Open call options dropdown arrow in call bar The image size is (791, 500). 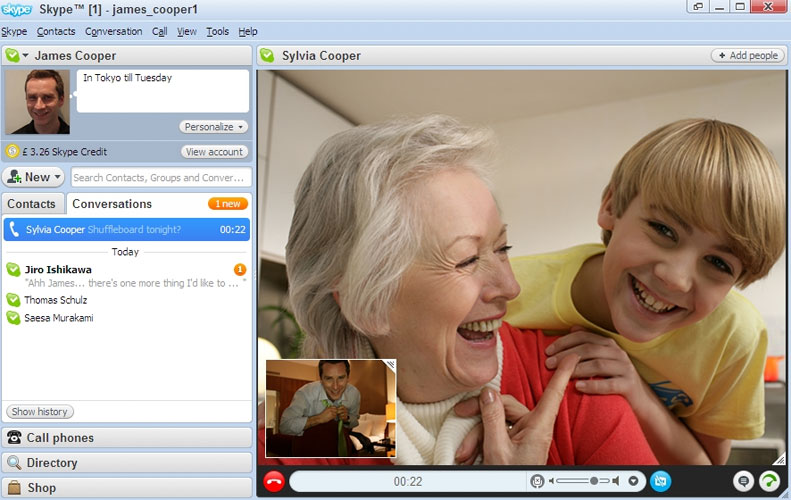[634, 481]
